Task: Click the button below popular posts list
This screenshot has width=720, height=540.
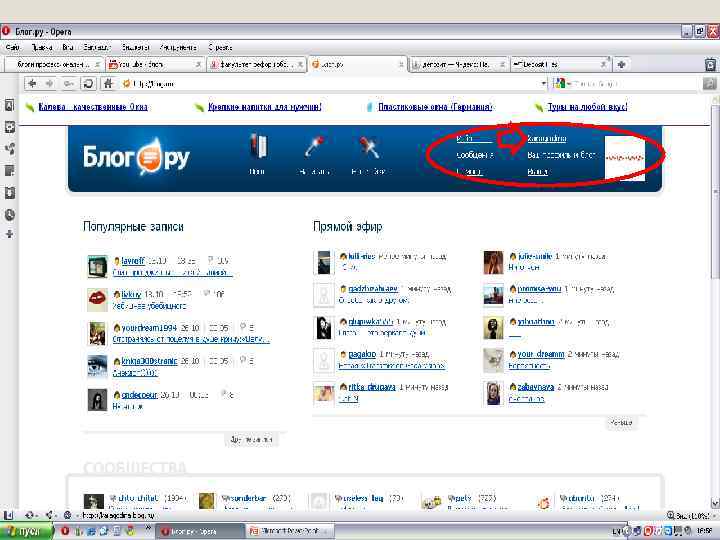Action: click(251, 439)
